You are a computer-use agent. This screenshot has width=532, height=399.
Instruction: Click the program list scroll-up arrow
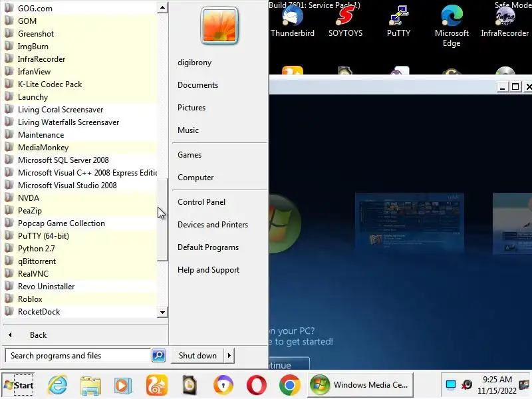(162, 7)
